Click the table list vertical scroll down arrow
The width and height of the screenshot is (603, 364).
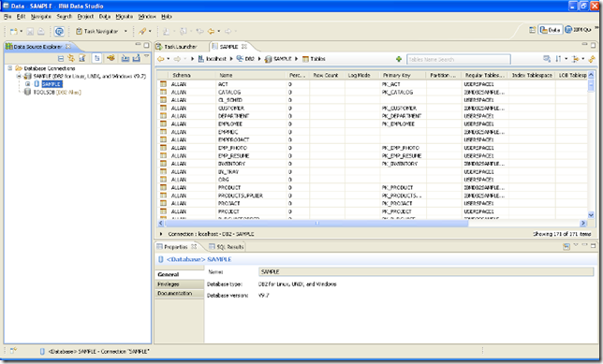(591, 215)
